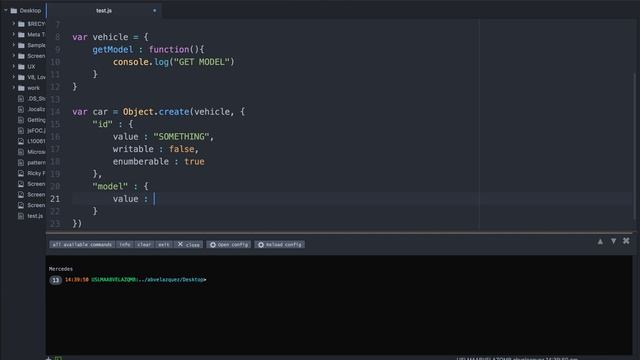The image size is (640, 360).
Task: Click the .DS_St file icon
Action: point(21,98)
